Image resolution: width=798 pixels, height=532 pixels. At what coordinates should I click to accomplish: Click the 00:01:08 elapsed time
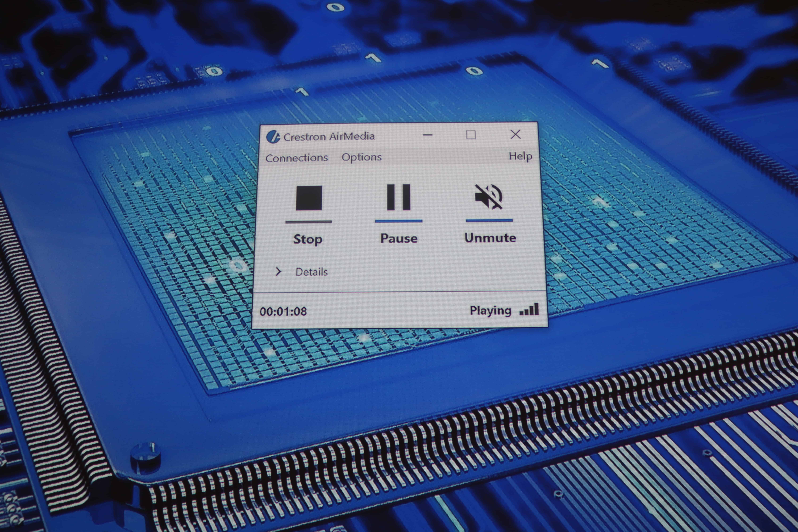[283, 311]
